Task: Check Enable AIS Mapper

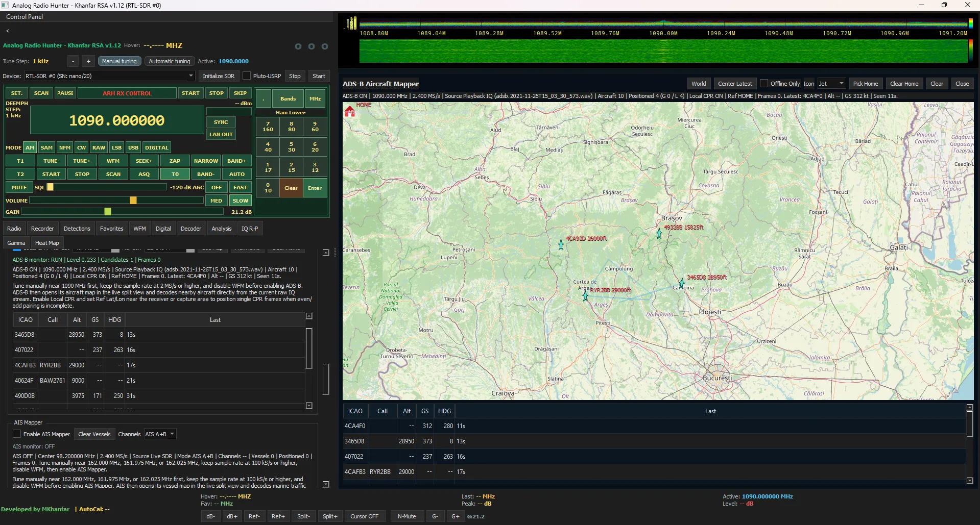Action: [x=17, y=434]
